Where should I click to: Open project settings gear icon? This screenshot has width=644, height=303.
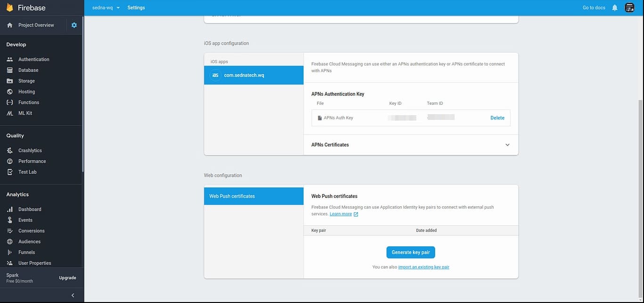[74, 25]
